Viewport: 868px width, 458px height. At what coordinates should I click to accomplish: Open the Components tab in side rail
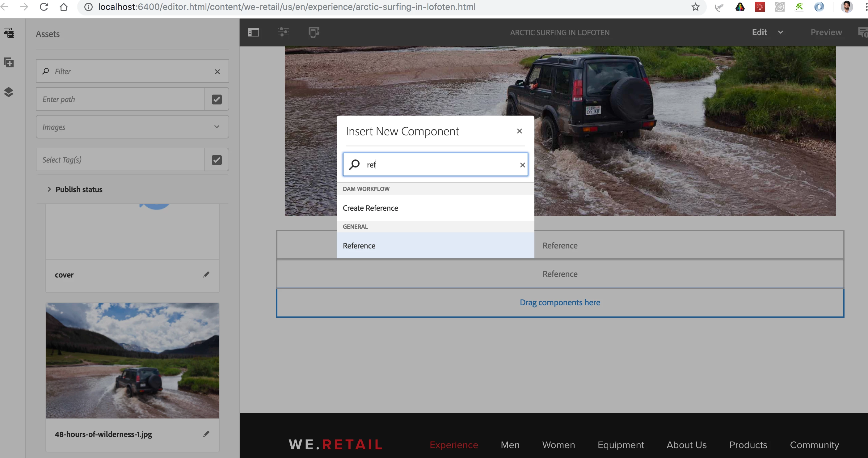coord(9,62)
